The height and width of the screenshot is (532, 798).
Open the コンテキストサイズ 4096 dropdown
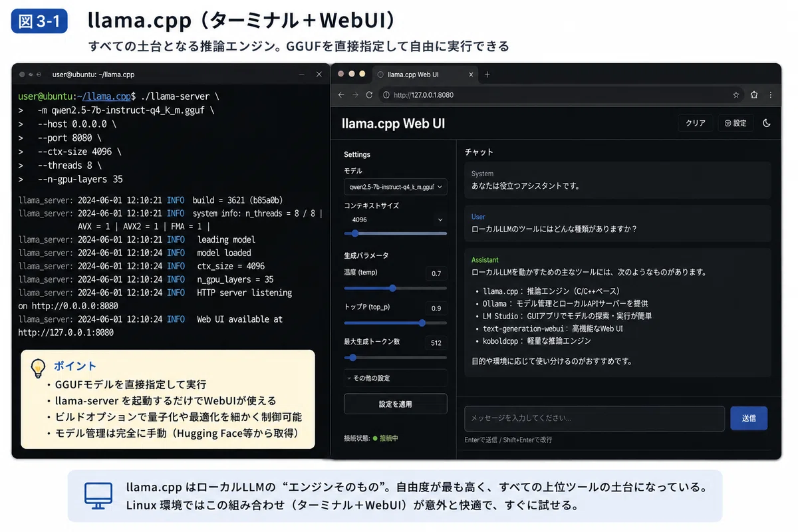coord(396,219)
